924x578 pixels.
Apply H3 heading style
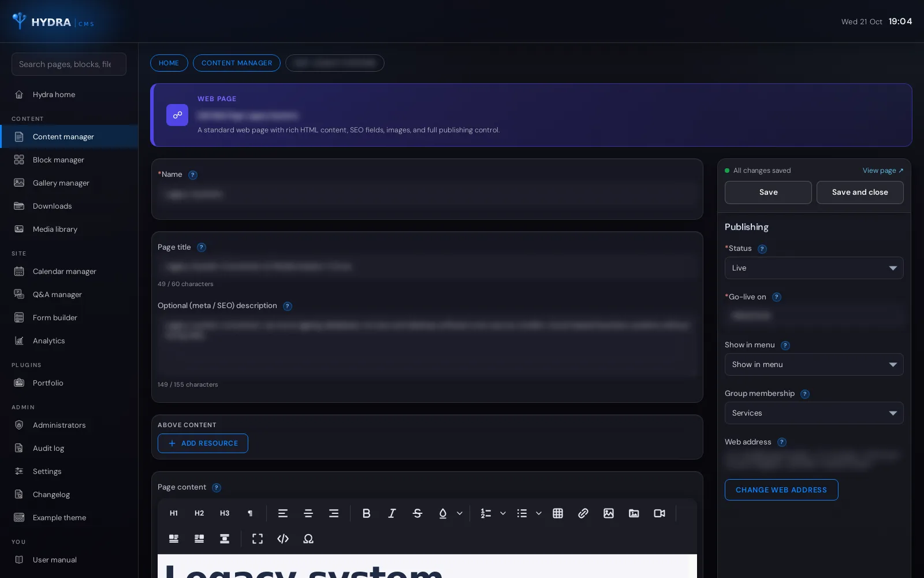point(225,513)
